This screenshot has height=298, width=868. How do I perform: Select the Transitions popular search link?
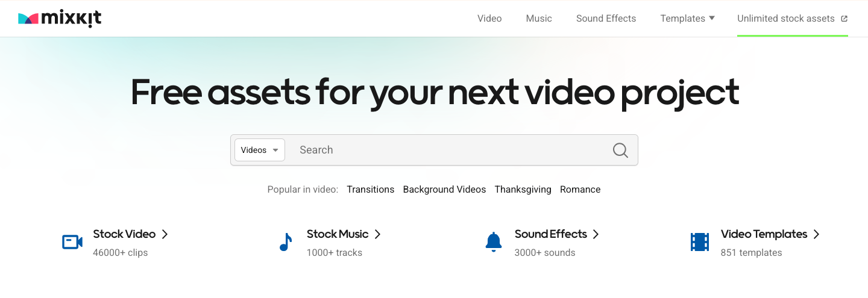pyautogui.click(x=370, y=190)
